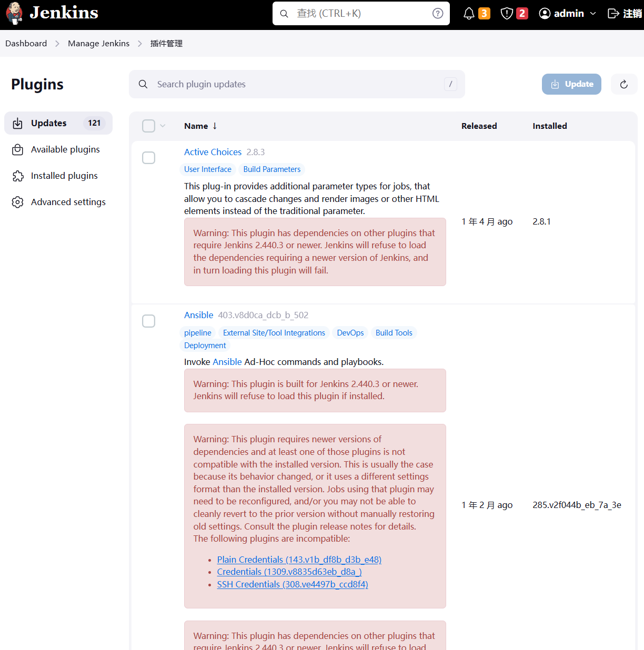Click the Available plugins bag icon
Viewport: 644px width, 650px height.
(18, 149)
